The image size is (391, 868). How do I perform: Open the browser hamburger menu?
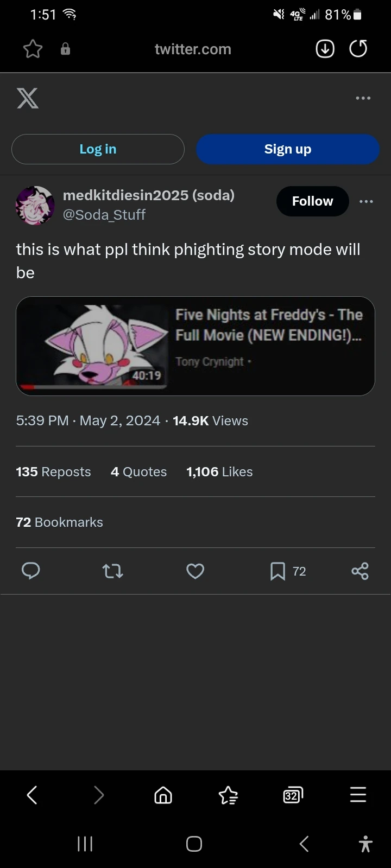click(358, 795)
